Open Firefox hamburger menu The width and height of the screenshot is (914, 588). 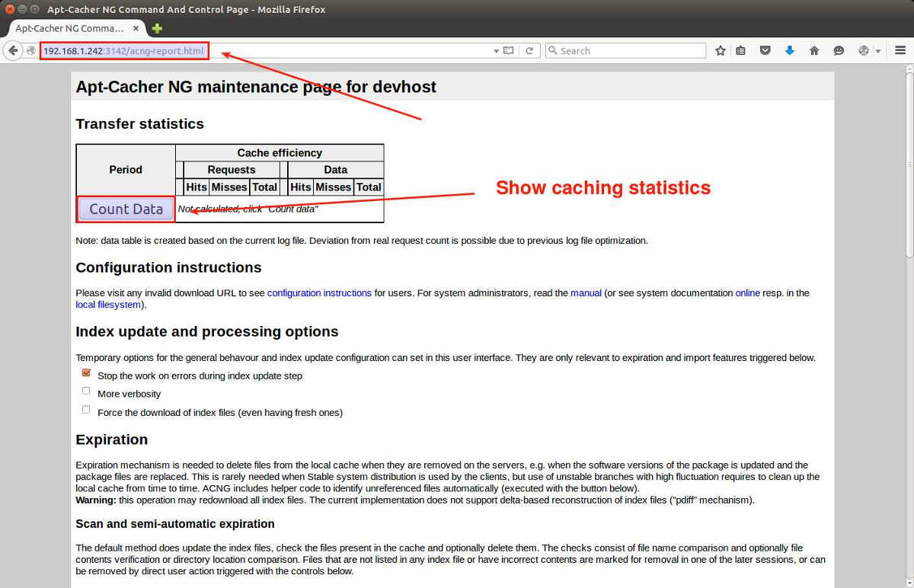(x=900, y=51)
